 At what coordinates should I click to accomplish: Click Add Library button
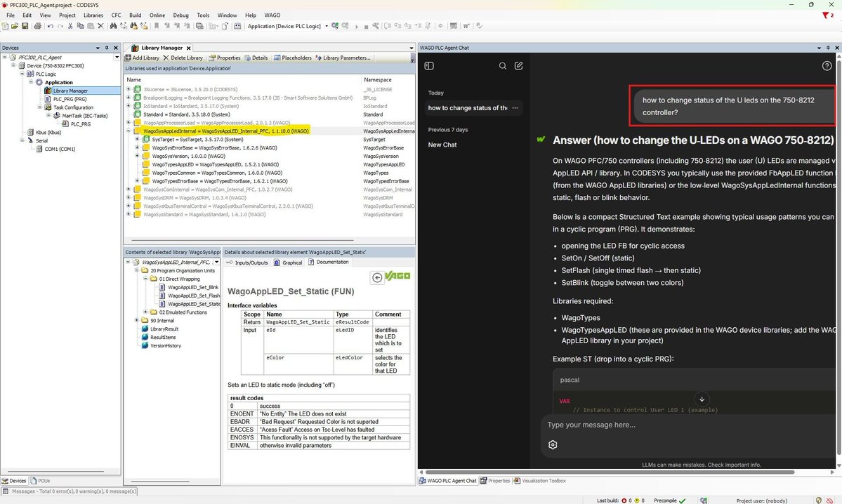(142, 58)
